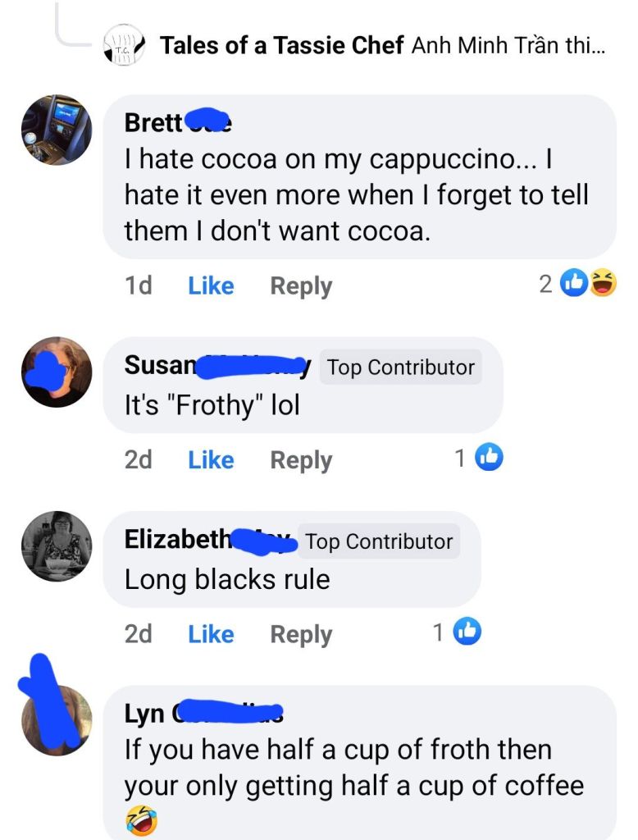Click the Top Contributor badge beside Elizabeth

[x=379, y=541]
